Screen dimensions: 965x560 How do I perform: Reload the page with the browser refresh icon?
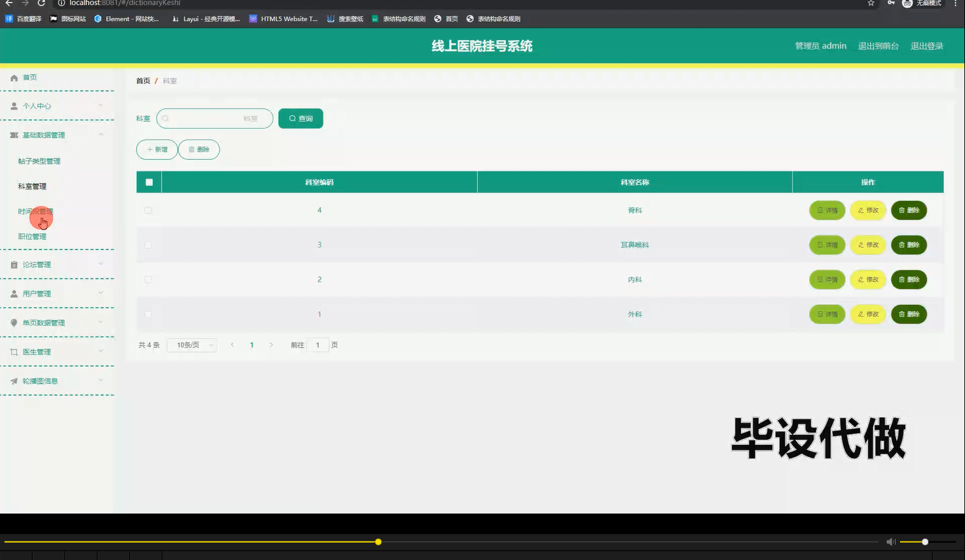pyautogui.click(x=41, y=3)
